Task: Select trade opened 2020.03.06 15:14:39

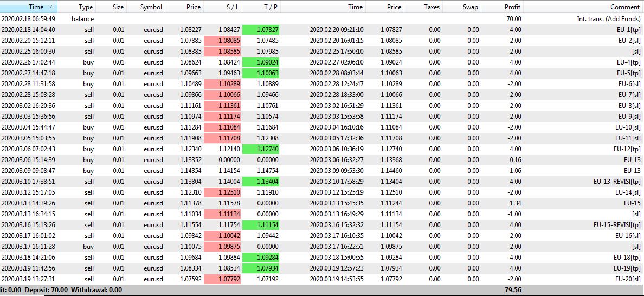Action: pos(28,160)
